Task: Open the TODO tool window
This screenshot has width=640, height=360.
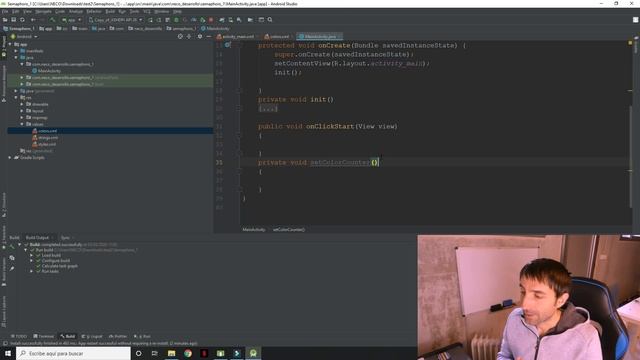Action: point(18,336)
